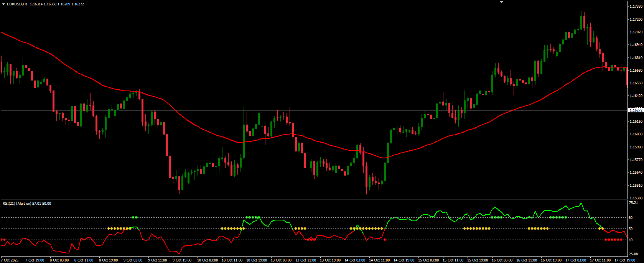Click time axis label 8 Oct 11:00
644x263 pixels.
click(84, 260)
